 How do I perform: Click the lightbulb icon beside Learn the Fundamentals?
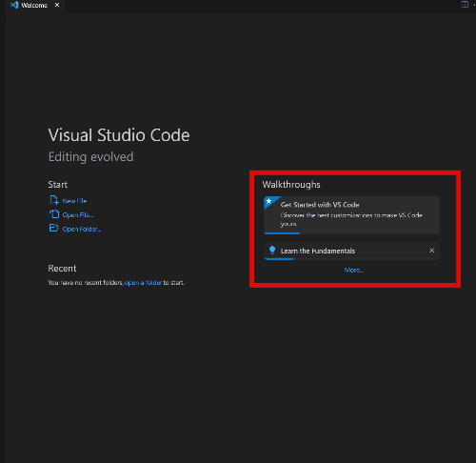coord(272,251)
